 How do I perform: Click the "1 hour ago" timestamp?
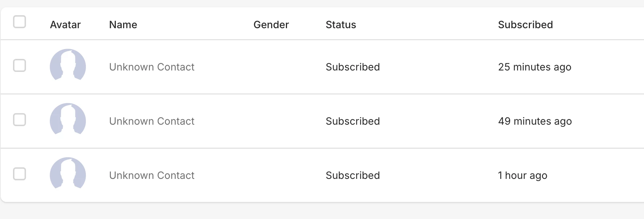(522, 175)
